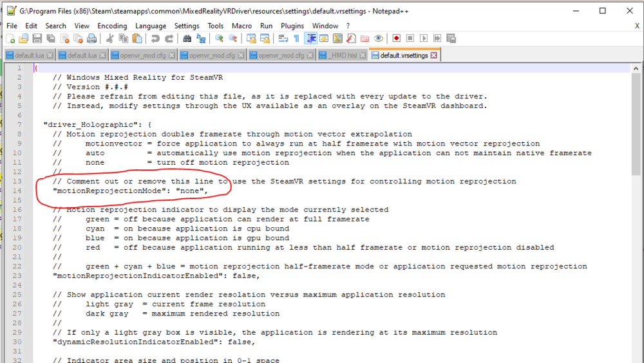Open the Encoding menu

[x=112, y=26]
